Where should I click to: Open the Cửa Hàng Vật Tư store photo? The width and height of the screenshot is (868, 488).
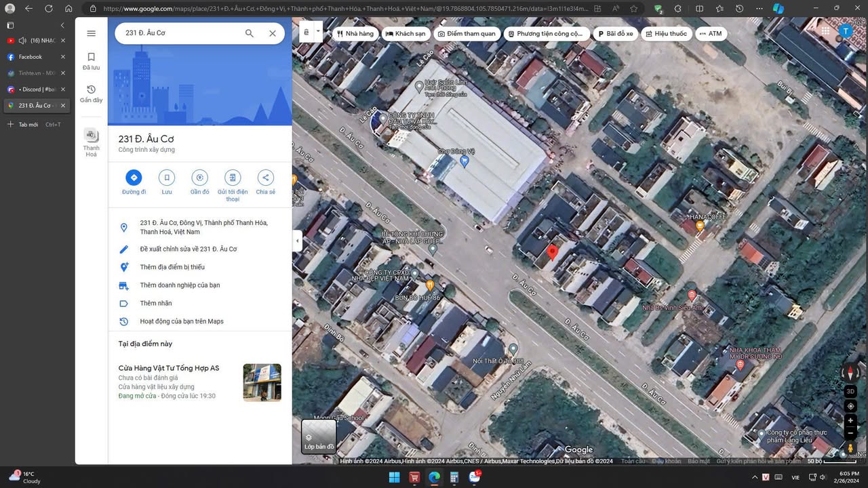(262, 382)
